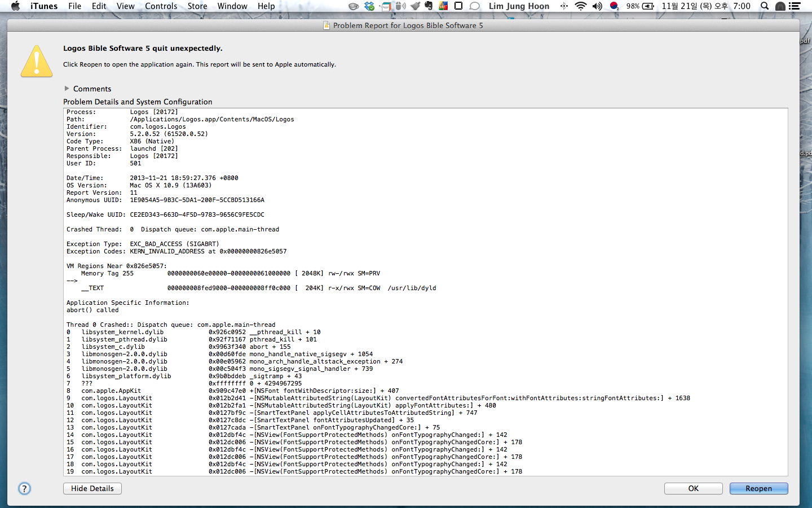Click the yellow warning alert icon
Screen dimensions: 812x508
click(37, 61)
